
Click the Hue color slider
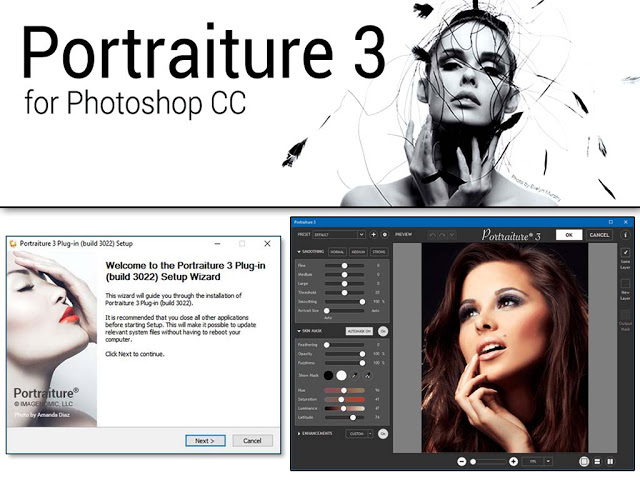[344, 391]
